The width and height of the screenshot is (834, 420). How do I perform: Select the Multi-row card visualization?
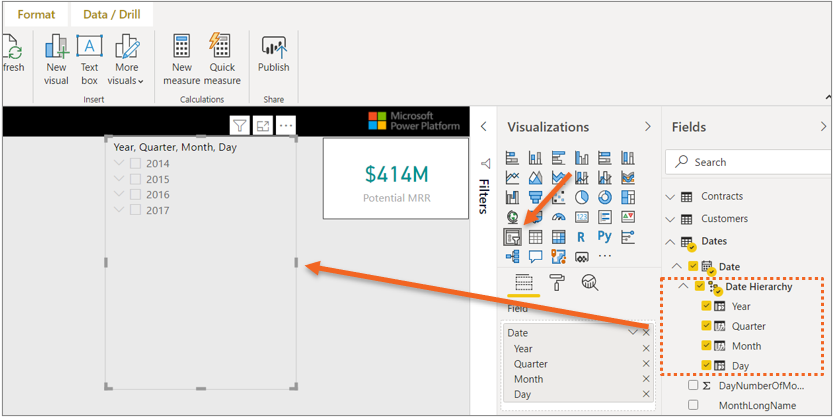(x=605, y=217)
